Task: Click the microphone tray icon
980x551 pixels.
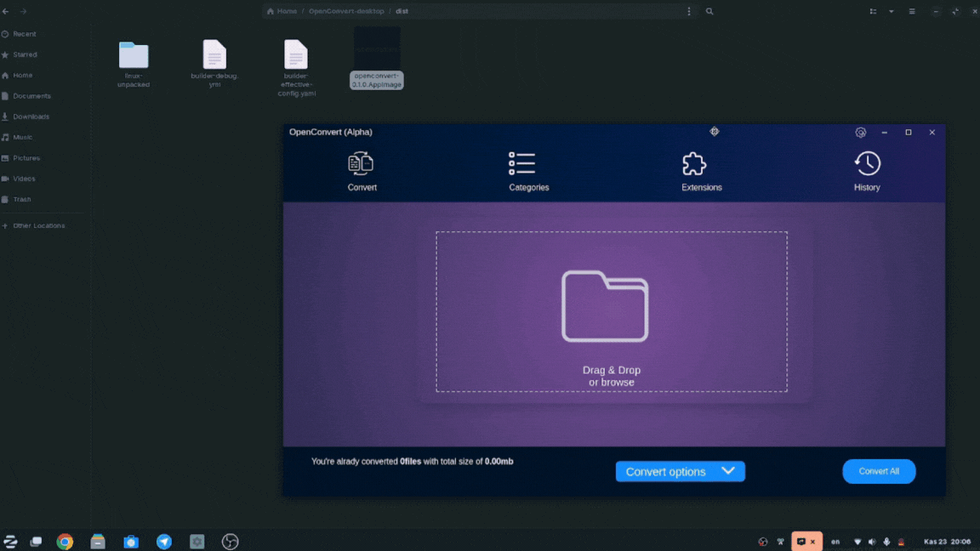Action: point(886,542)
